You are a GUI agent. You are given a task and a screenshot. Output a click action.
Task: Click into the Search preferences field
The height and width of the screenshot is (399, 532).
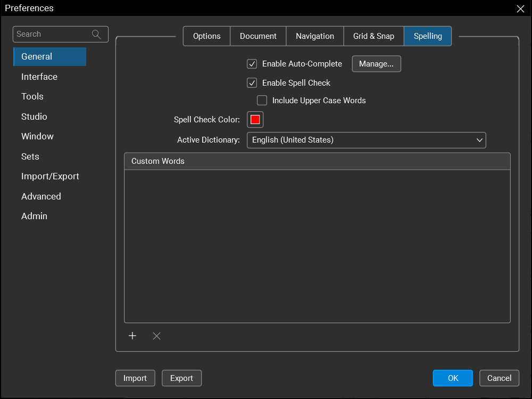(x=52, y=34)
